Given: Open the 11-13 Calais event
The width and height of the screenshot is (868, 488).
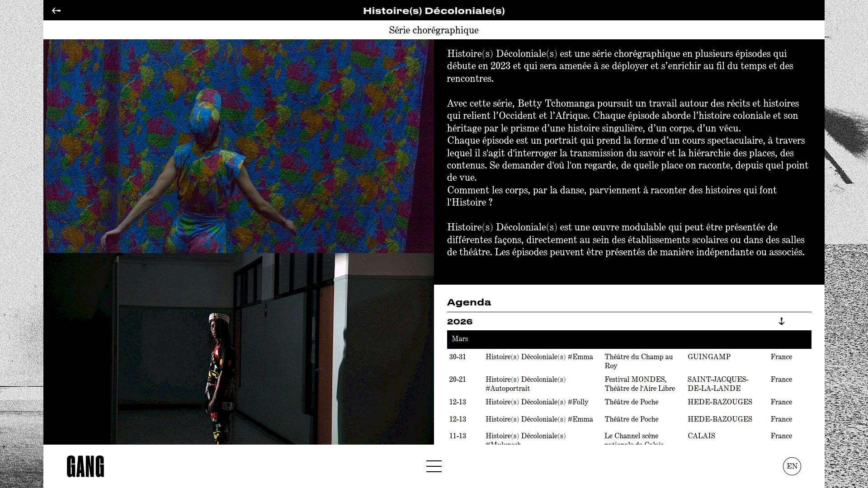Looking at the screenshot, I should tap(525, 436).
